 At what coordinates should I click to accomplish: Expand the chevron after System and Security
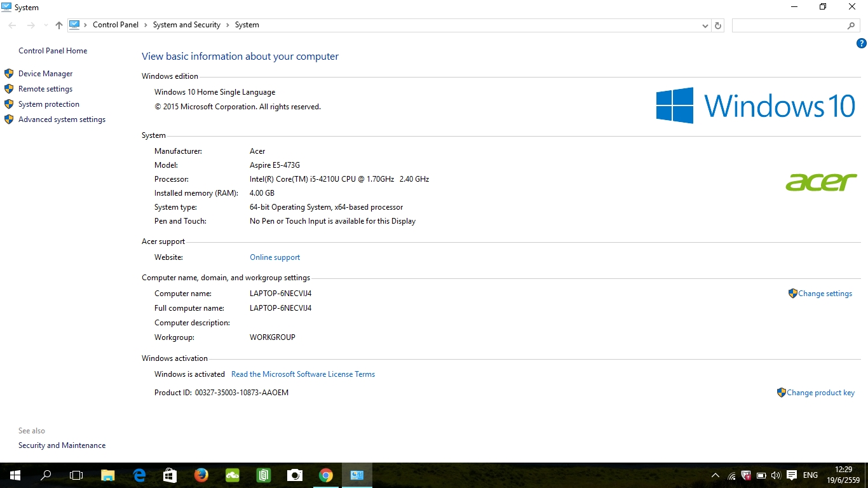(227, 25)
